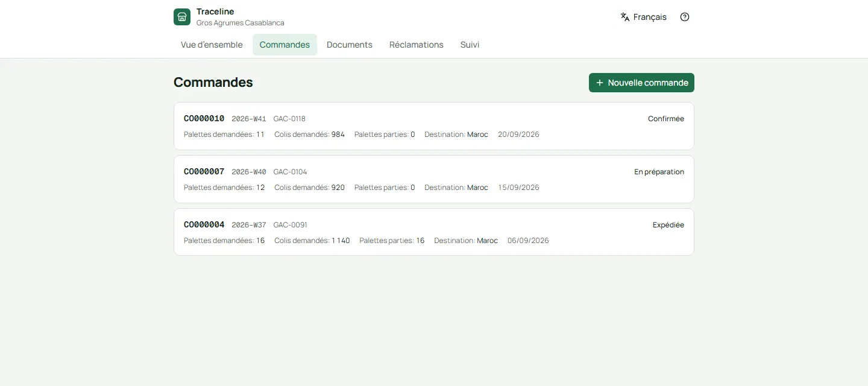Click the Confirmée status label
Screen dimensions: 868x386
pyautogui.click(x=666, y=119)
